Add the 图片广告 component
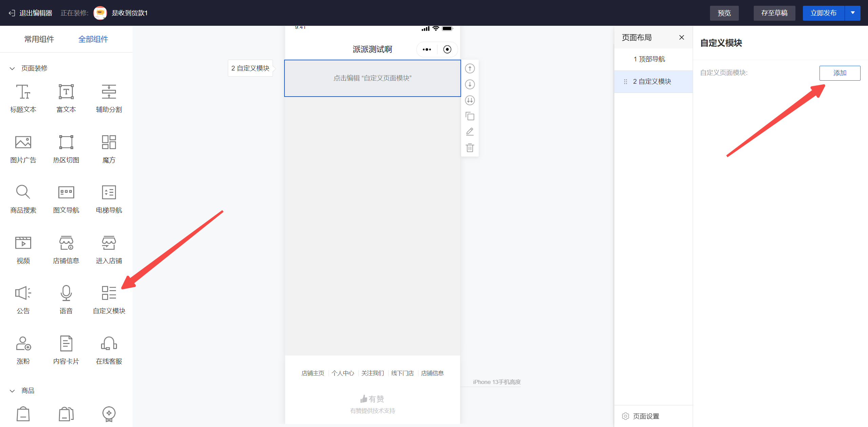Viewport: 868px width, 427px height. point(23,148)
